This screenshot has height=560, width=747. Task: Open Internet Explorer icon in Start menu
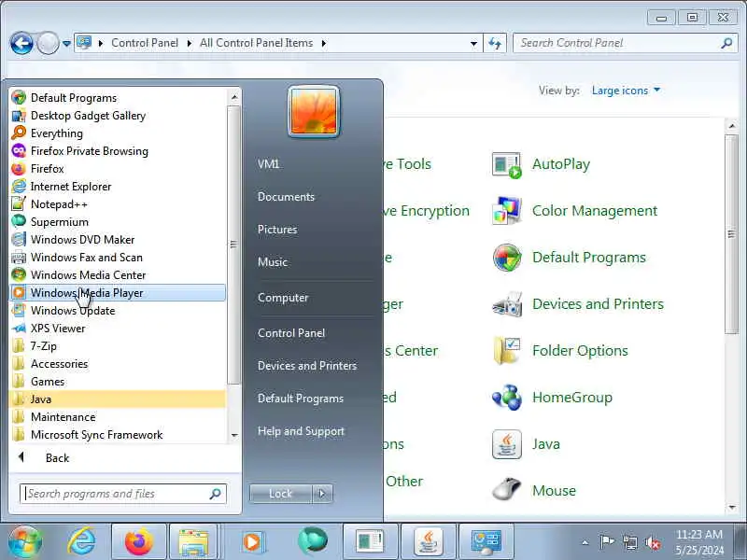(x=19, y=186)
